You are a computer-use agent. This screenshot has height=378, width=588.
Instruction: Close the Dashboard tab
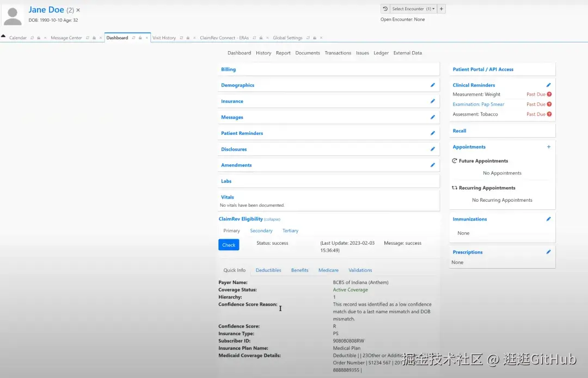click(146, 38)
